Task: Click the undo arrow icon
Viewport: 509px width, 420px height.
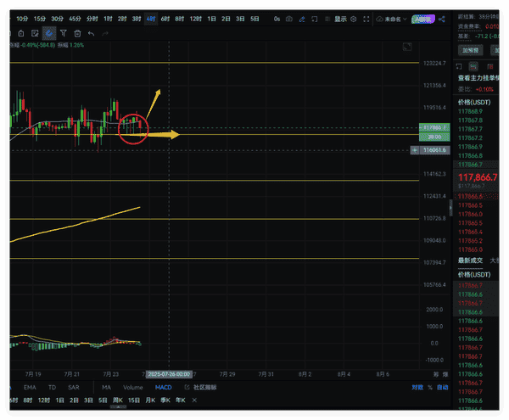Action: coord(91,33)
